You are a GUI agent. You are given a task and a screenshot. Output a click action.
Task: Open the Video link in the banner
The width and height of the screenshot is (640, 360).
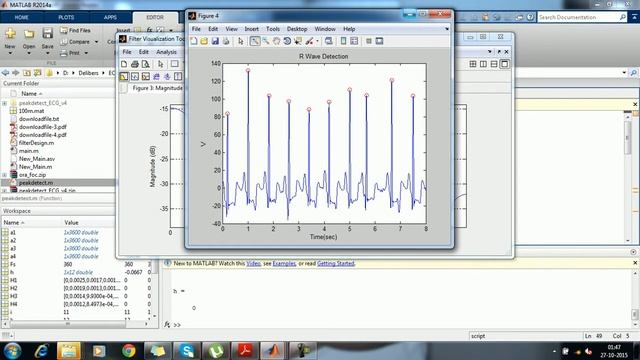253,264
